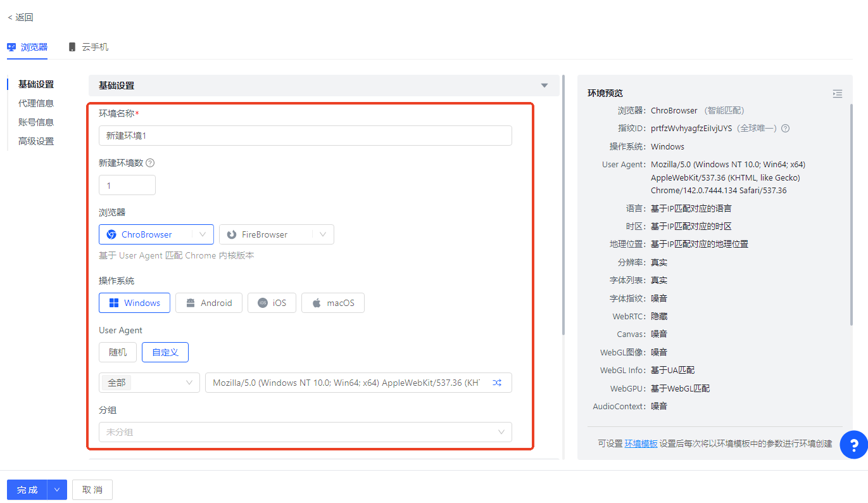Click help icon next to 新建环境数
The width and height of the screenshot is (868, 503).
click(150, 163)
